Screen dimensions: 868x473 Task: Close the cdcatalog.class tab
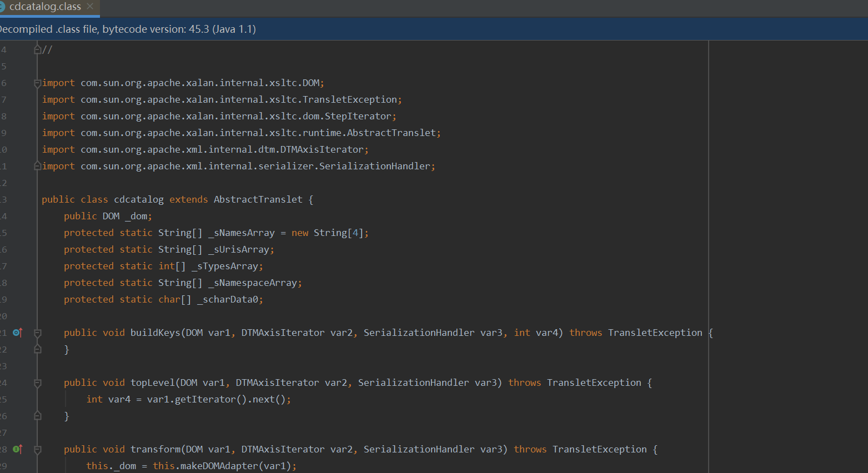[x=90, y=7]
